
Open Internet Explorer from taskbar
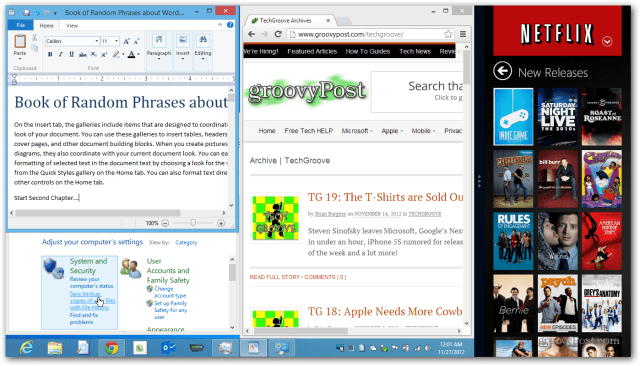pos(27,348)
